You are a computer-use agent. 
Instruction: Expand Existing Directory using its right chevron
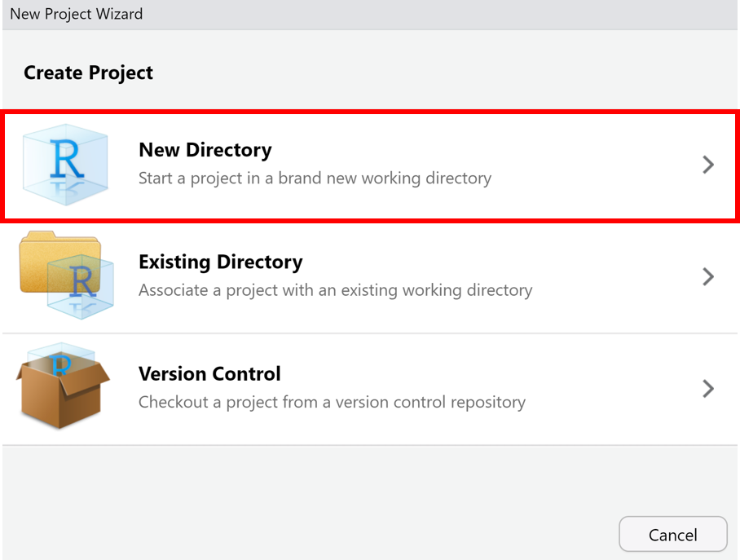pos(708,276)
